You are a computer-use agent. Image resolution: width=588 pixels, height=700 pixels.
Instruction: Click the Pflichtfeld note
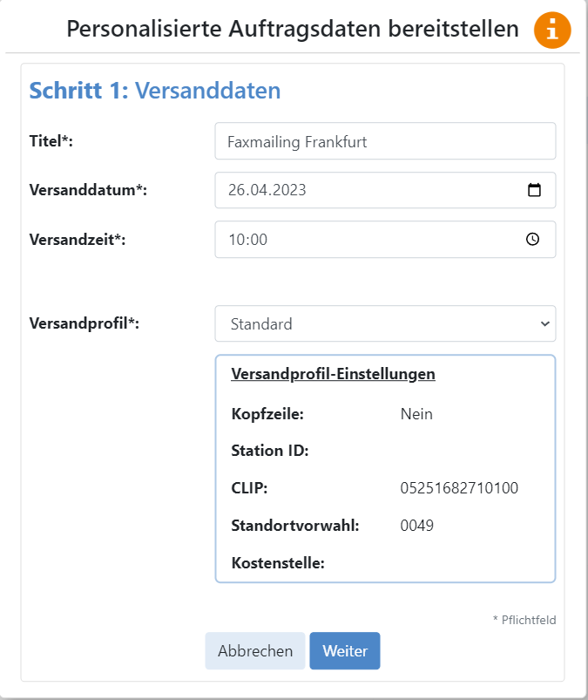click(524, 620)
